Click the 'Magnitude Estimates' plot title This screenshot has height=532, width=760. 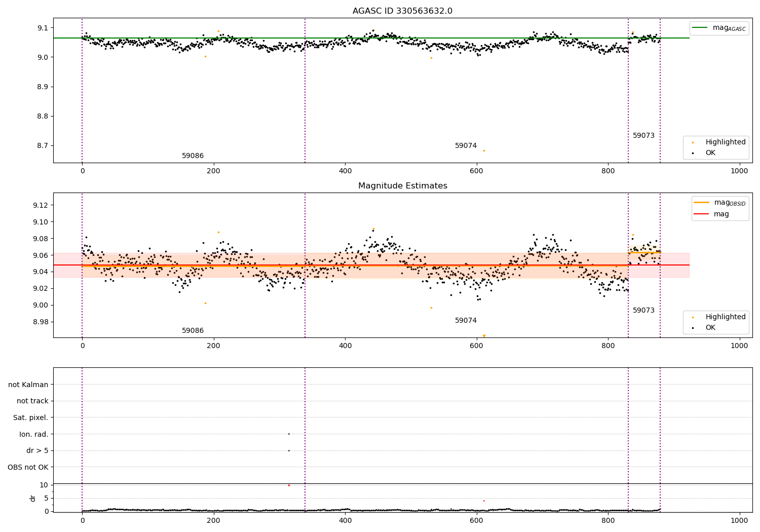pyautogui.click(x=402, y=186)
